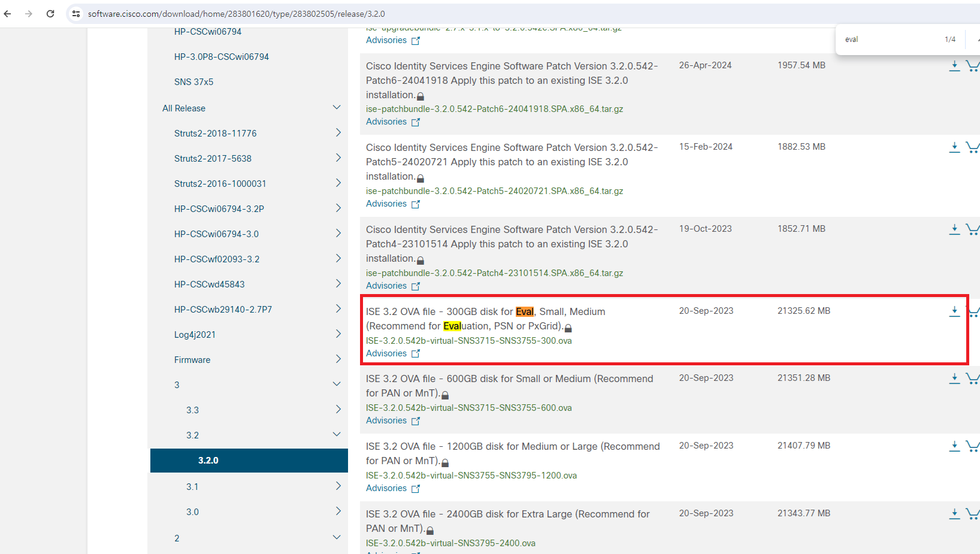Add 600GB OVA file to cart
The width and height of the screenshot is (980, 554).
coord(973,379)
